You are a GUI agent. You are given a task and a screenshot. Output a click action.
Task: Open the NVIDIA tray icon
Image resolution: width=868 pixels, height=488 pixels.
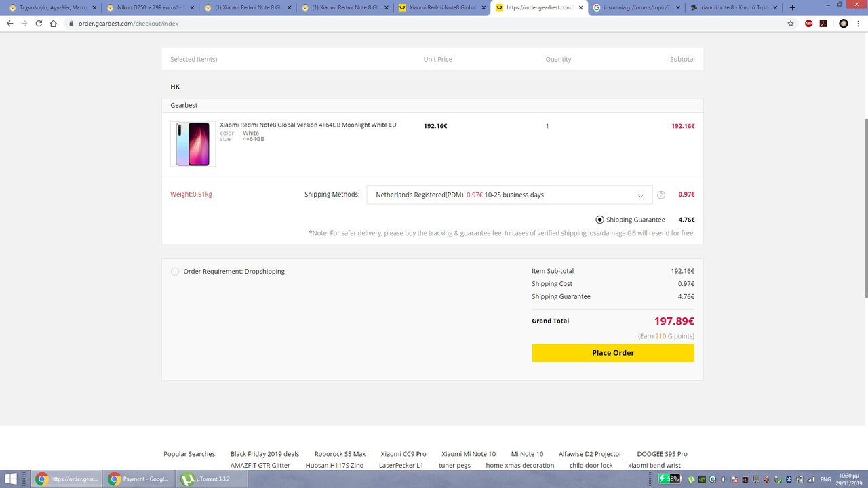pos(703,479)
